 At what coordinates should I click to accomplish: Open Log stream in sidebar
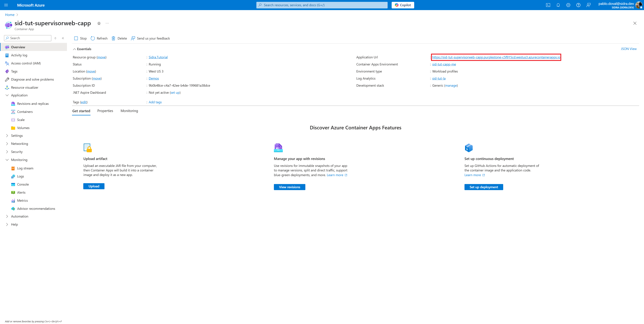tap(25, 168)
